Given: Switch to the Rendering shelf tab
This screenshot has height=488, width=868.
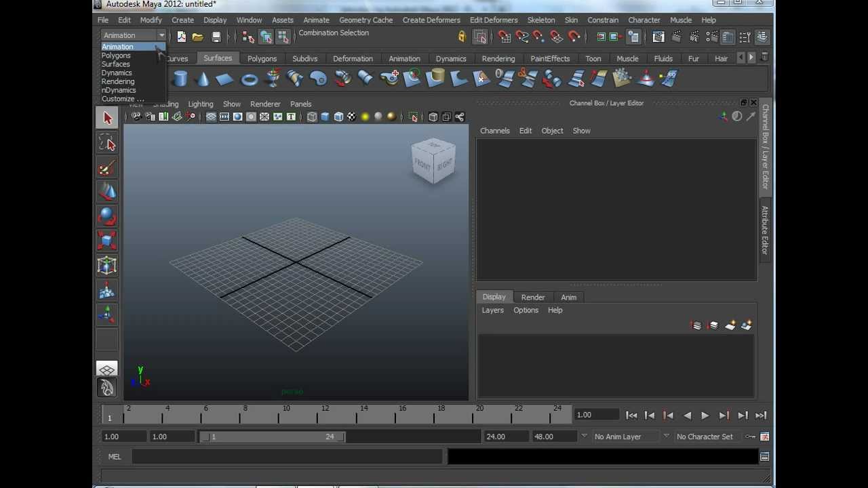Looking at the screenshot, I should 498,59.
